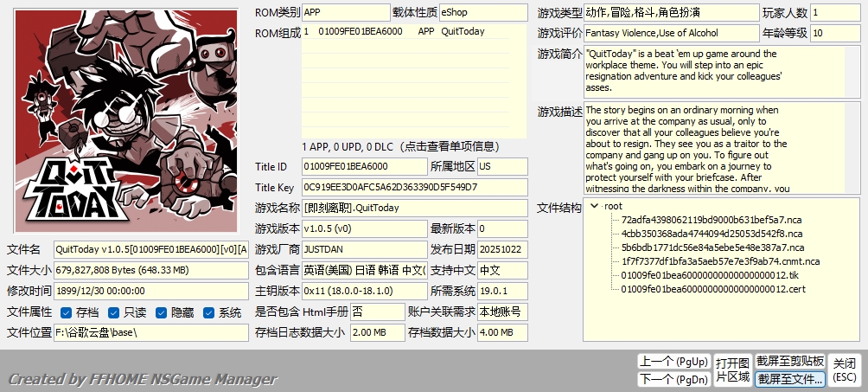Save screenshot using 截屏至文件 button
868x392 pixels.
[x=790, y=379]
